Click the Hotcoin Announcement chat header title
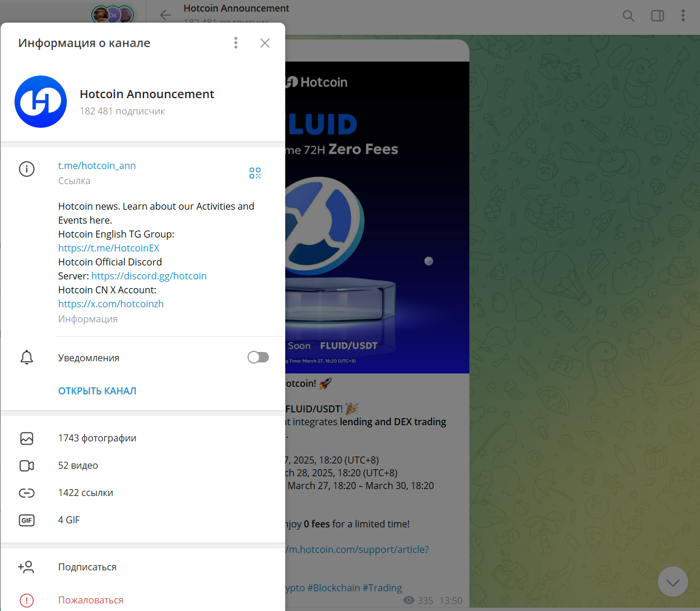Image resolution: width=700 pixels, height=611 pixels. pos(236,8)
